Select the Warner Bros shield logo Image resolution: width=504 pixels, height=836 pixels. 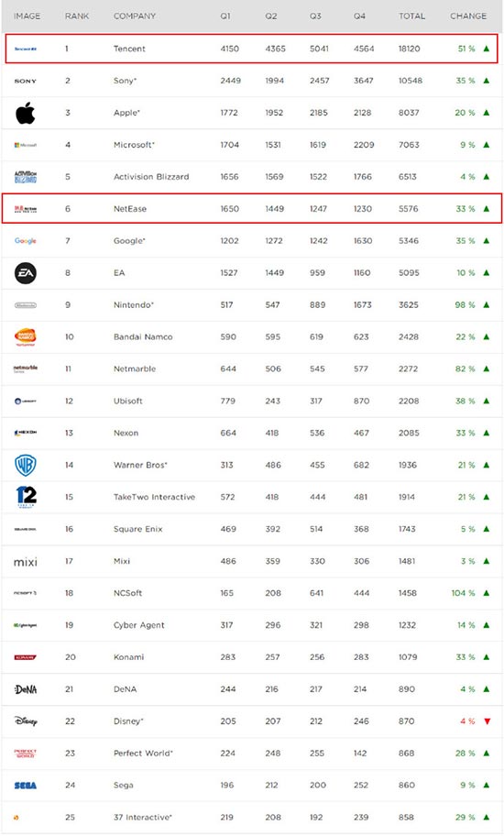[25, 465]
